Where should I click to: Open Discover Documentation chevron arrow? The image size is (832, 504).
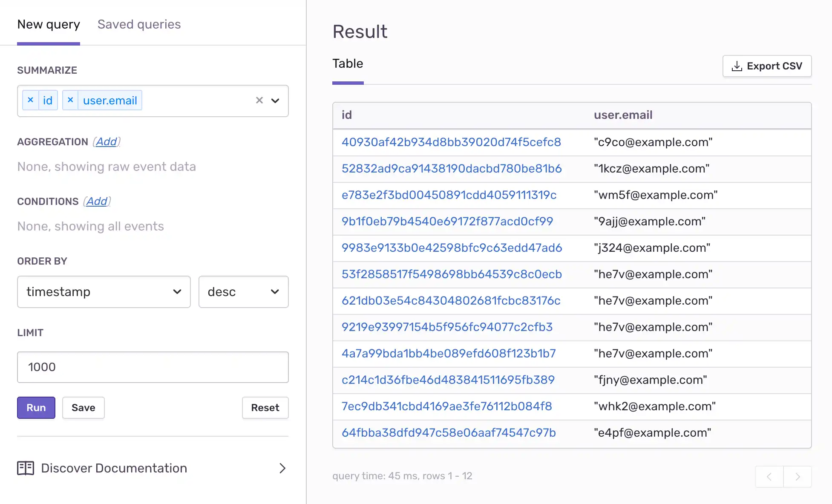(282, 468)
